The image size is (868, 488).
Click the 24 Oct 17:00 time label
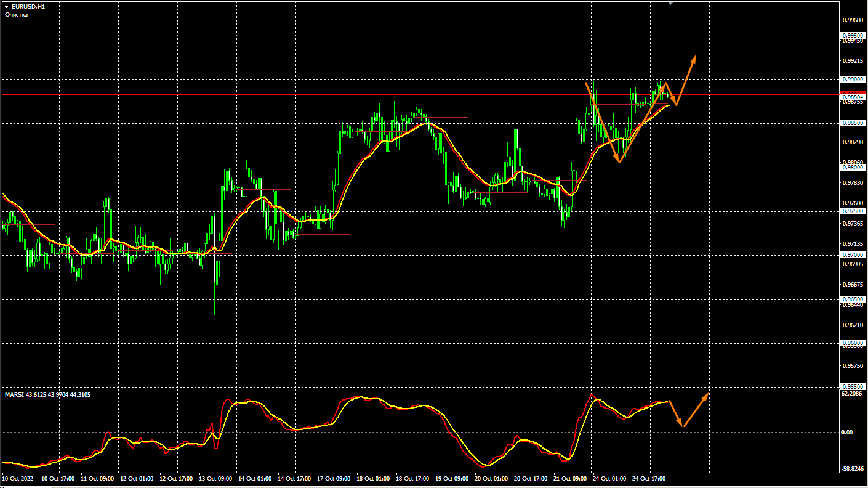pyautogui.click(x=649, y=478)
